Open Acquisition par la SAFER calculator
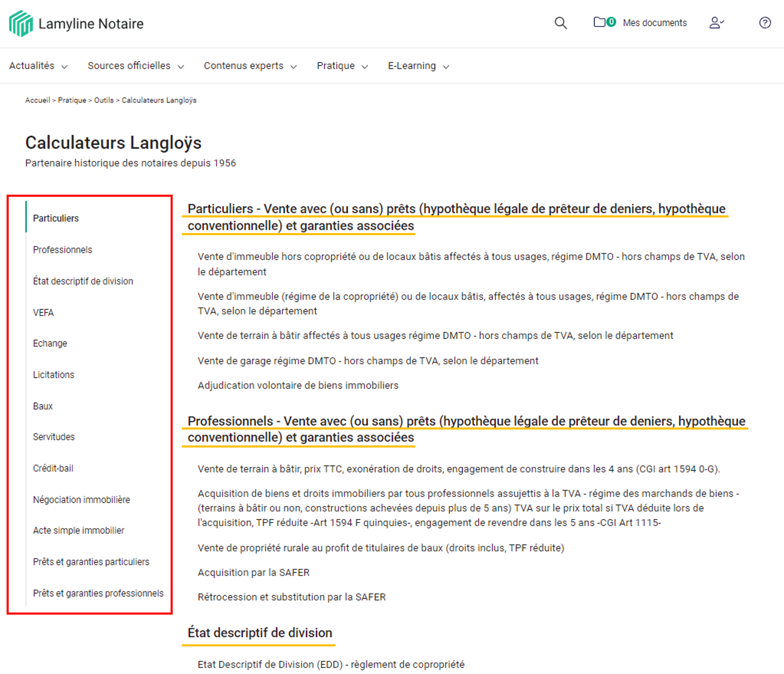This screenshot has height=674, width=784. tap(254, 572)
